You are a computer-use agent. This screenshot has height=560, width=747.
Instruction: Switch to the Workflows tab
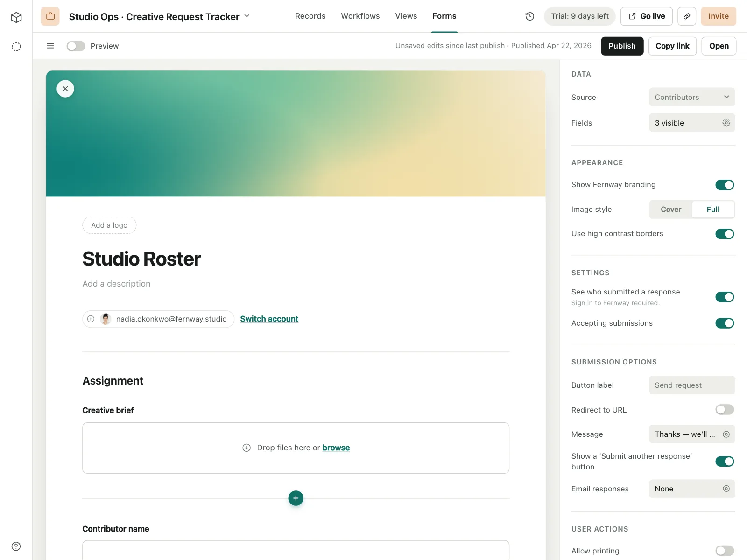tap(360, 16)
